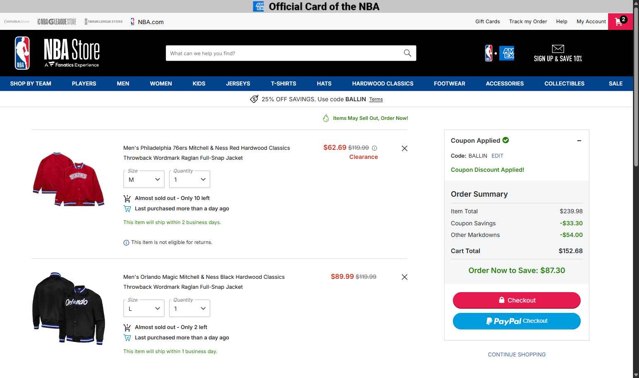Click the Order Now to Save: $87.30 text

point(516,270)
